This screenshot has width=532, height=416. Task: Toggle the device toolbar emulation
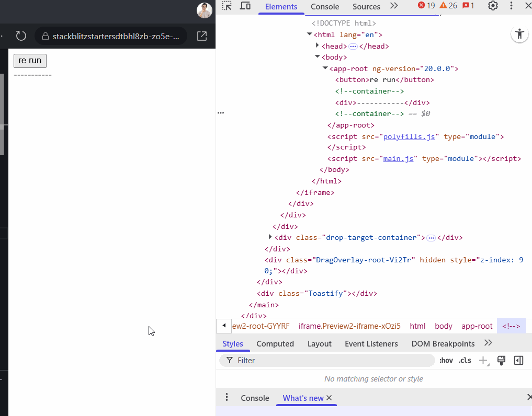point(244,6)
